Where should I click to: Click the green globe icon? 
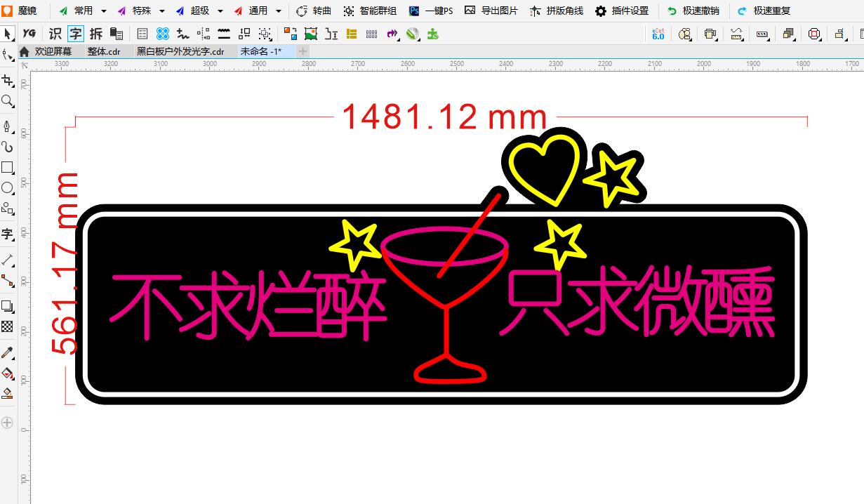click(413, 33)
